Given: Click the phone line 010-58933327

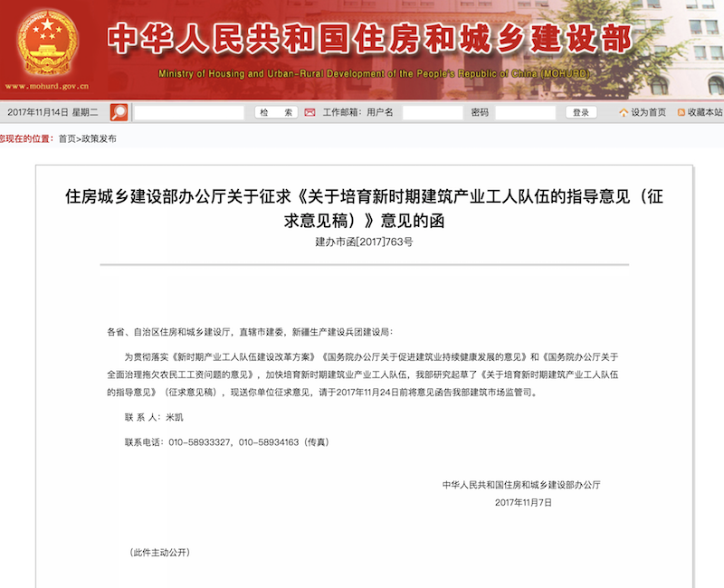Looking at the screenshot, I should pos(227,442).
